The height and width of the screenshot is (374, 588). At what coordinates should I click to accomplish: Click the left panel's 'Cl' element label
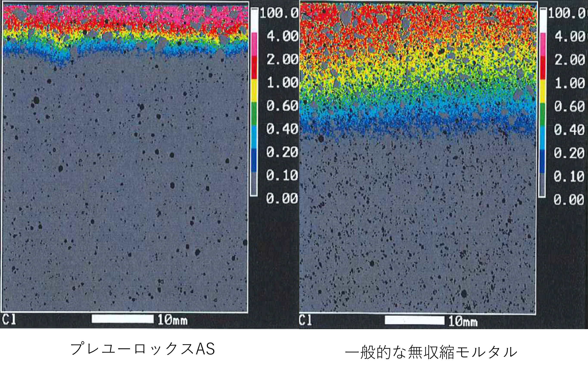9,319
